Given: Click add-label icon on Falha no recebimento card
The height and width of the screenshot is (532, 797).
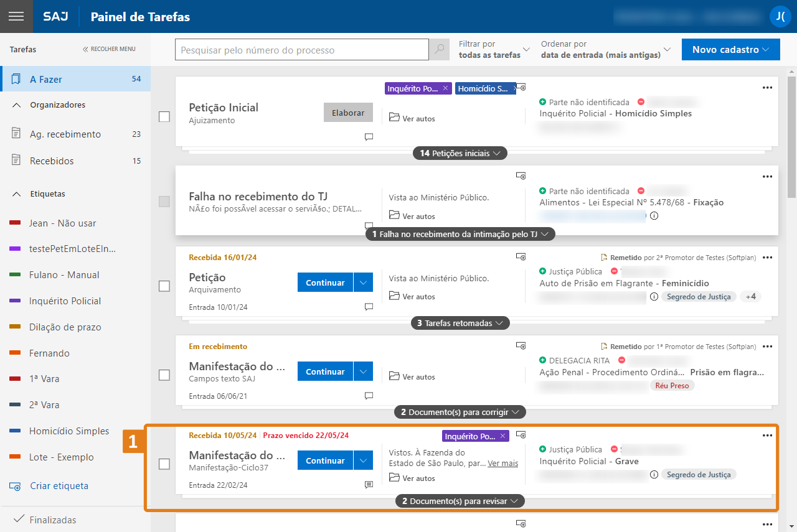Looking at the screenshot, I should coord(521,176).
